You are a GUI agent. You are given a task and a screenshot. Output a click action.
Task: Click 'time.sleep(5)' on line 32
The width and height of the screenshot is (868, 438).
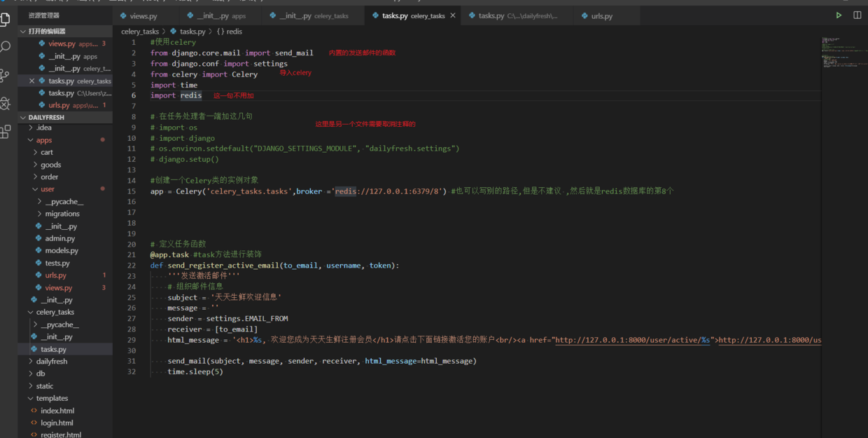pos(195,371)
